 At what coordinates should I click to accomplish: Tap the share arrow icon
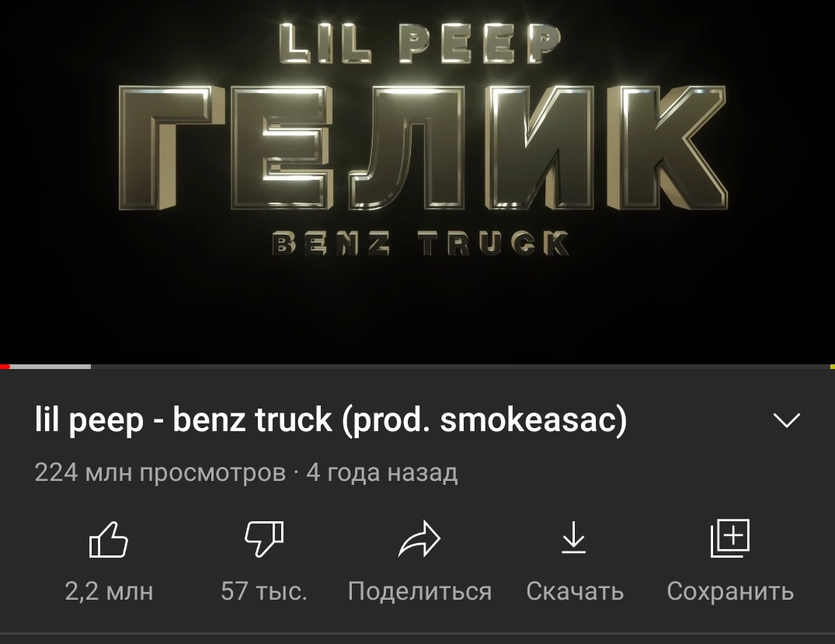click(419, 539)
